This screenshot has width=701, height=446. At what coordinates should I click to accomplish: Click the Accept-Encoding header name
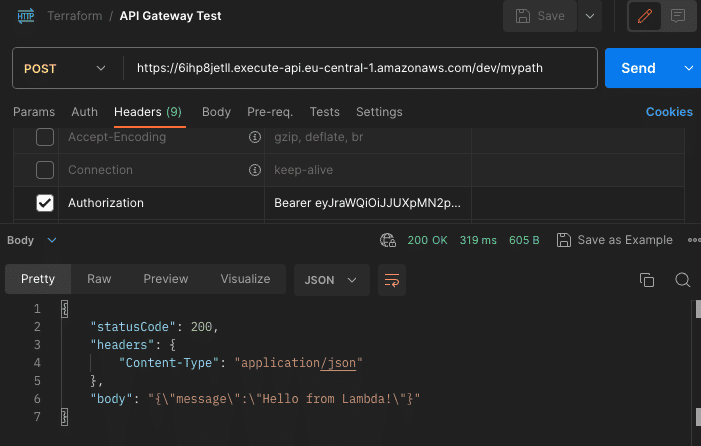117,137
